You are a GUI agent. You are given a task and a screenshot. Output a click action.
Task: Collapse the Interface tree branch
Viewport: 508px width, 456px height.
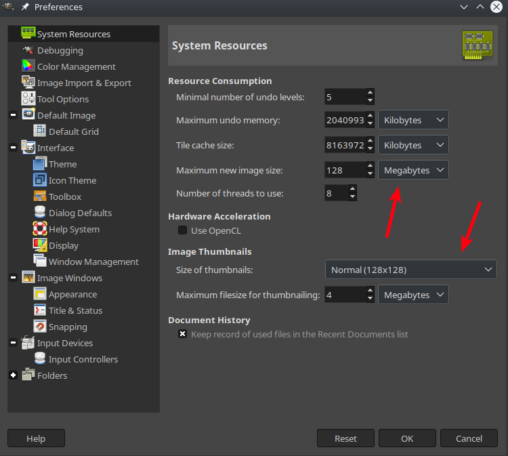pyautogui.click(x=13, y=147)
